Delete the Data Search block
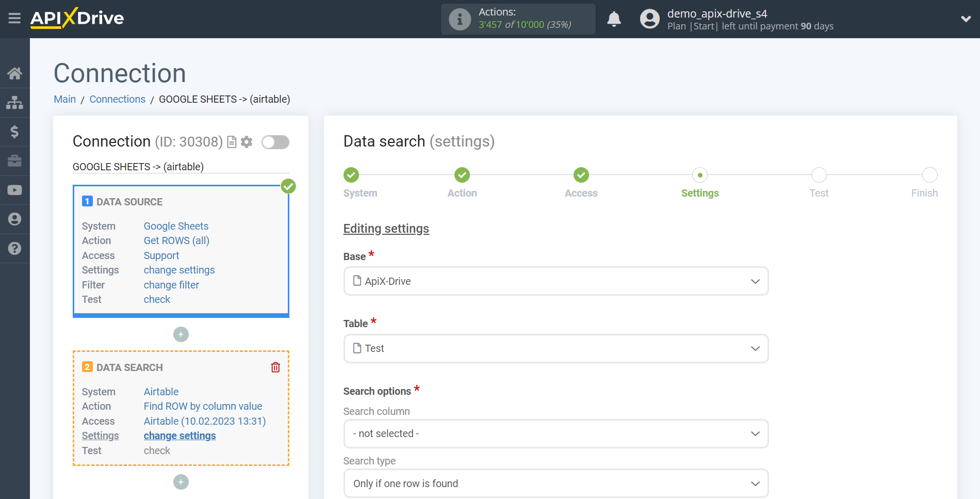This screenshot has height=499, width=980. (x=275, y=367)
